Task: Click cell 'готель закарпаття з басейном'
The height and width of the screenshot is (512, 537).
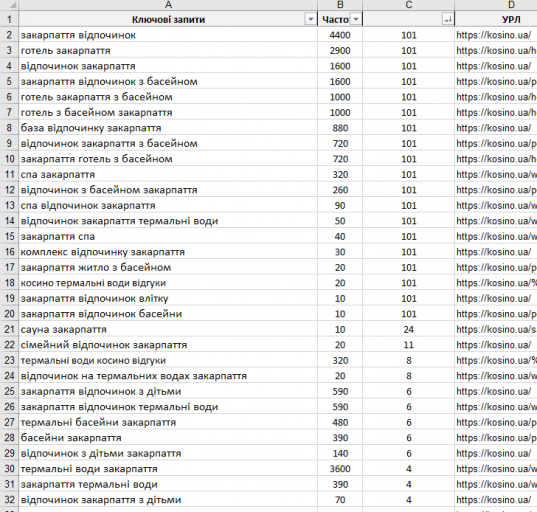Action: tap(168, 97)
